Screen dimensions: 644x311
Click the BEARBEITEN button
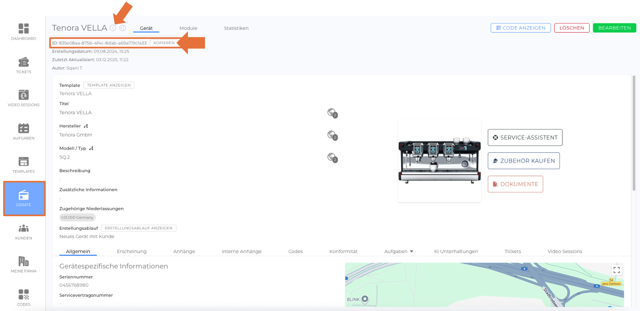coord(614,28)
